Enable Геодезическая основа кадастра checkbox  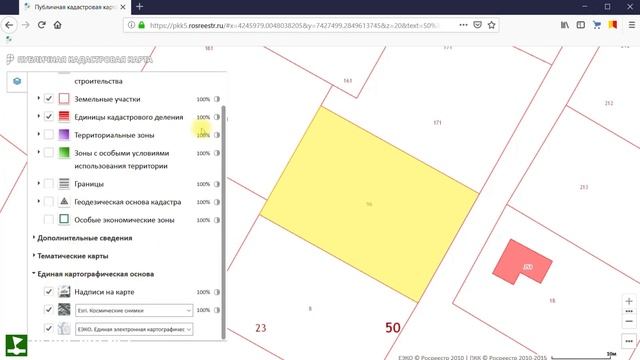click(x=49, y=201)
